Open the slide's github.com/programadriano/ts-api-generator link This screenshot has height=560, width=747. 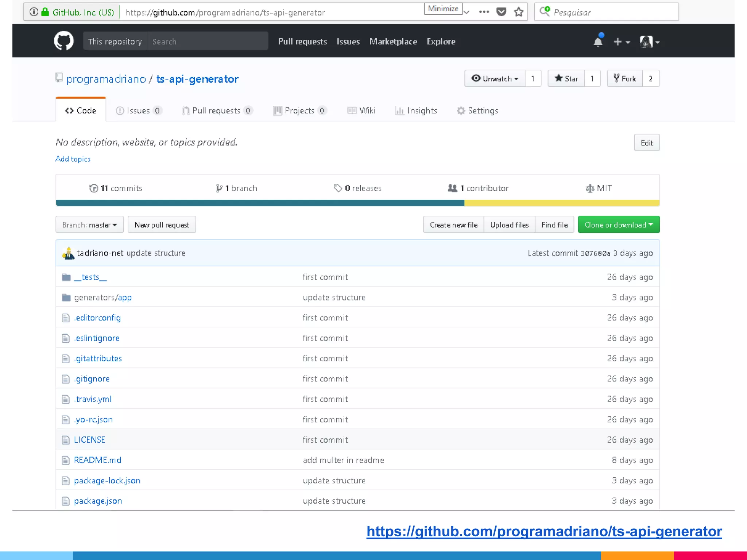click(x=544, y=531)
